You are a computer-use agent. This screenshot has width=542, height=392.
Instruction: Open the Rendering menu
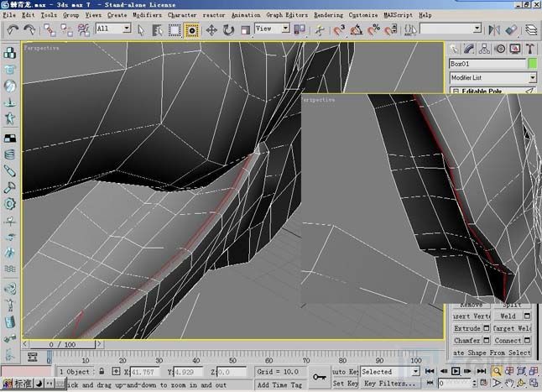click(327, 15)
